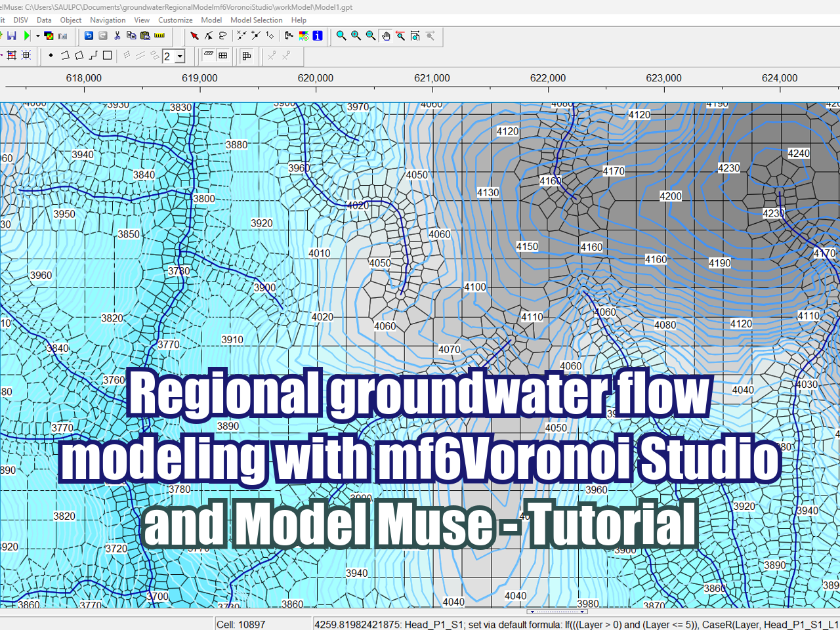Open the Help menu
Viewport: 840px width, 630px height.
tap(299, 20)
